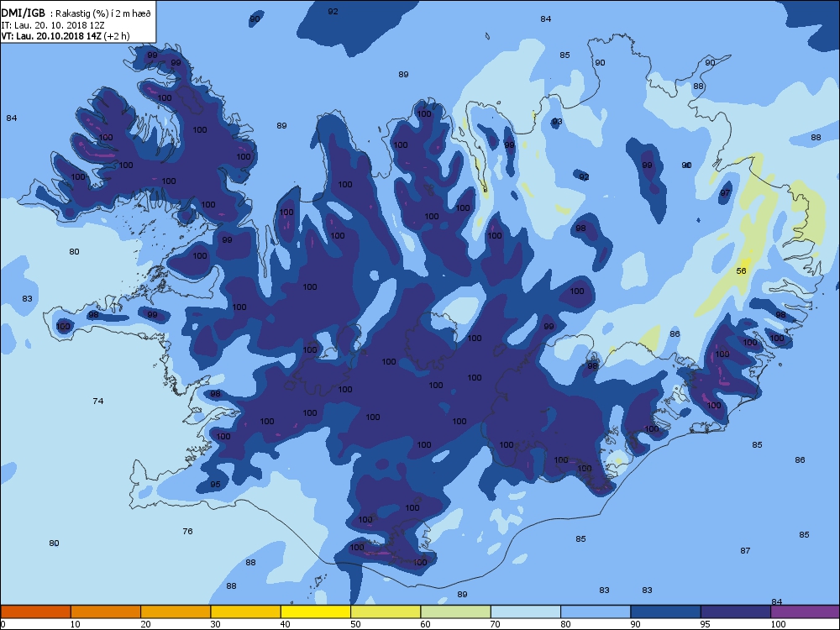
Task: Click the pale blue 70–80 legend swatch
Action: pos(526,612)
